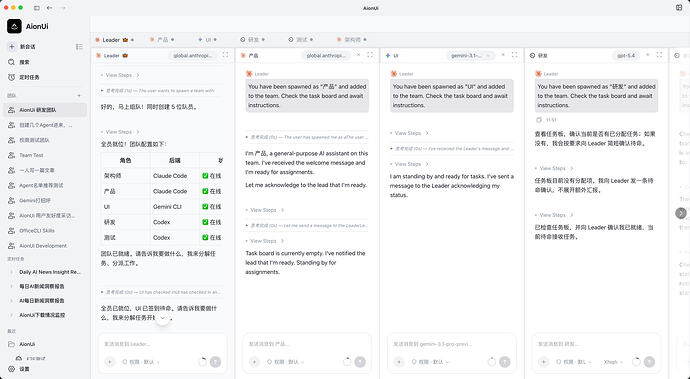Open Team Test in sidebar
The height and width of the screenshot is (379, 690).
[x=45, y=155]
